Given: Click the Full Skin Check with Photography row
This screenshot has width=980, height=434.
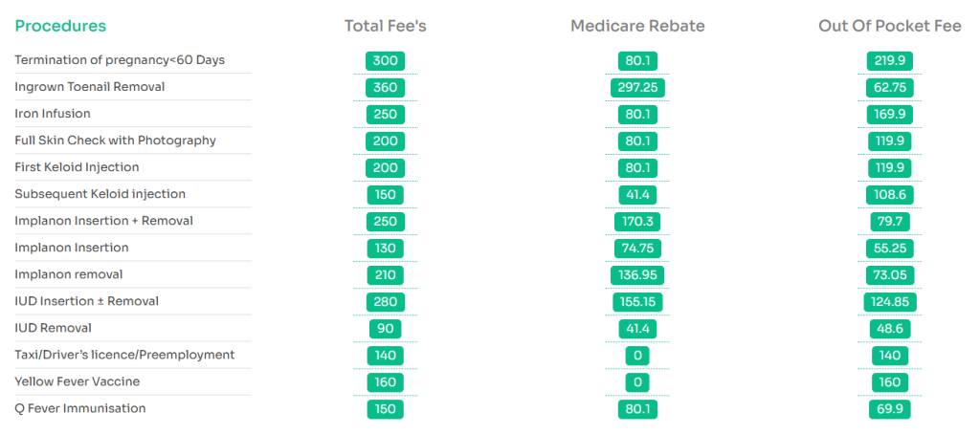Looking at the screenshot, I should click(115, 141).
